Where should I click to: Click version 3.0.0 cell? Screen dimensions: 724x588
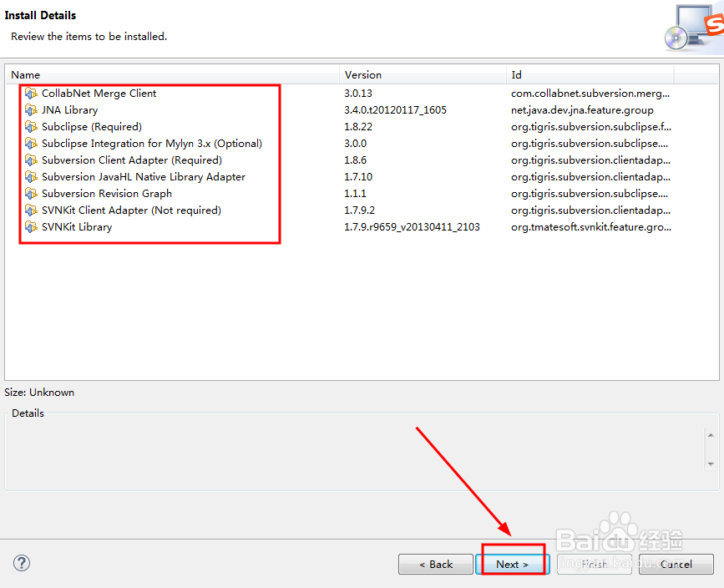point(356,144)
